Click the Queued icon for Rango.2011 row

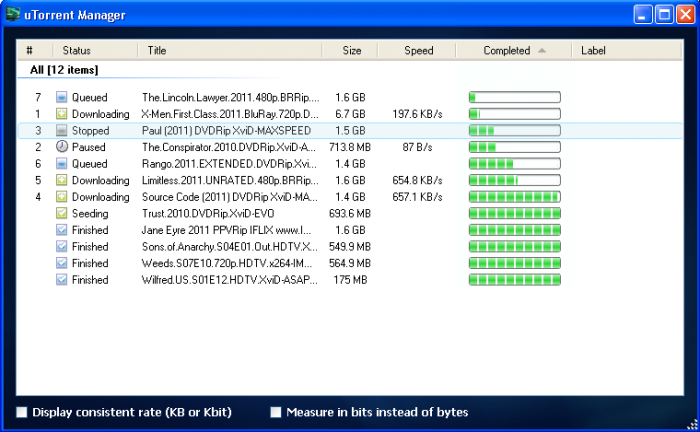pyautogui.click(x=62, y=163)
